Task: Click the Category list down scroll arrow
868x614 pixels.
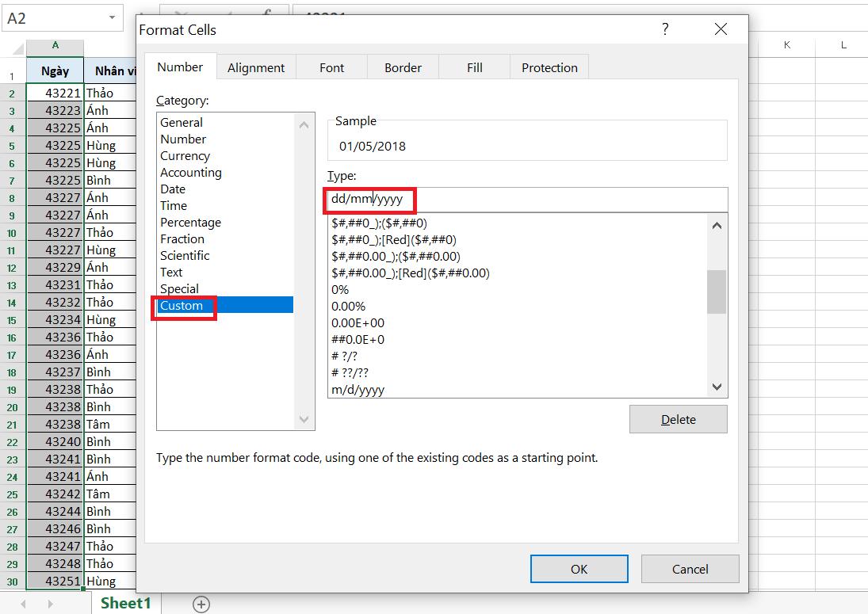Action: tap(304, 419)
